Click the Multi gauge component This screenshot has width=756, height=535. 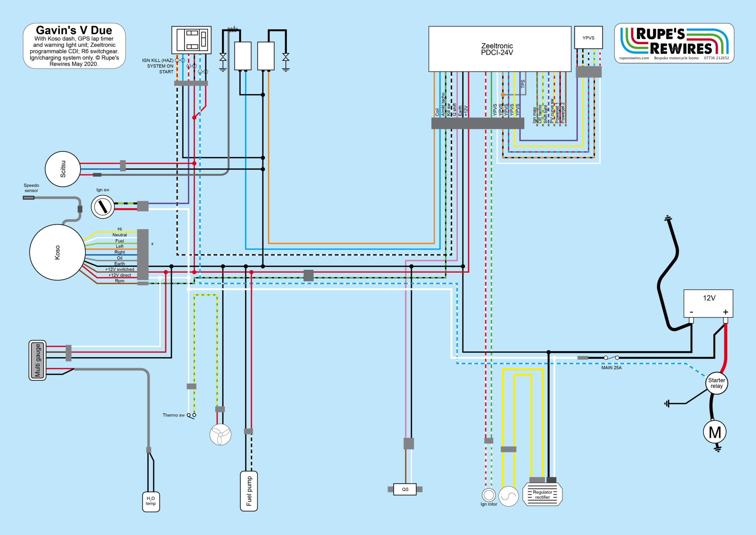pyautogui.click(x=38, y=360)
